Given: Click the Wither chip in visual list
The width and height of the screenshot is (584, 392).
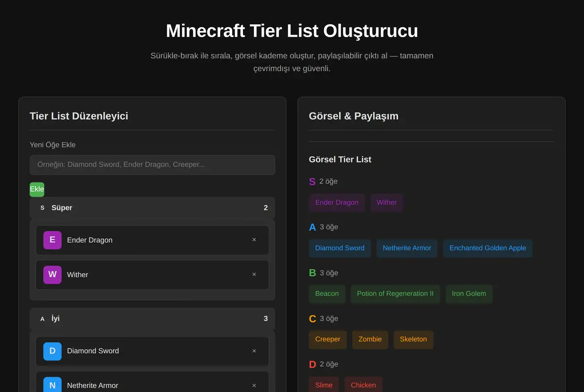Looking at the screenshot, I should [387, 202].
